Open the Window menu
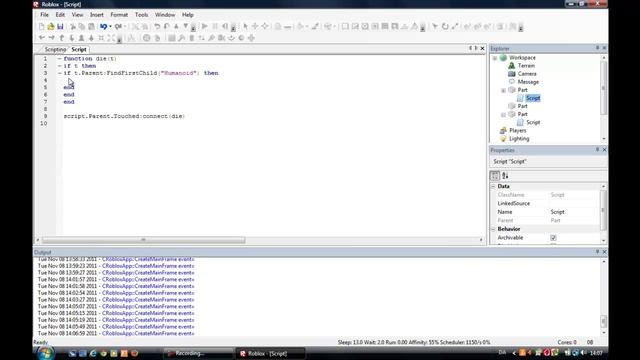The width and height of the screenshot is (640, 360). 165,15
